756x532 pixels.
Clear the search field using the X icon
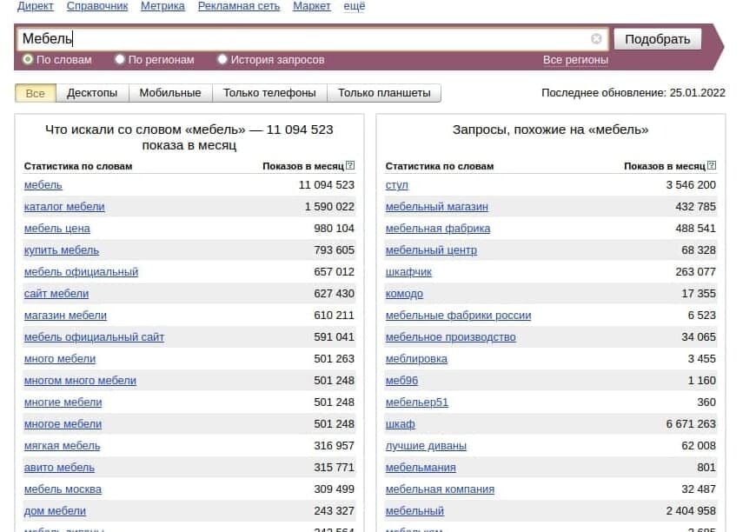click(x=596, y=38)
